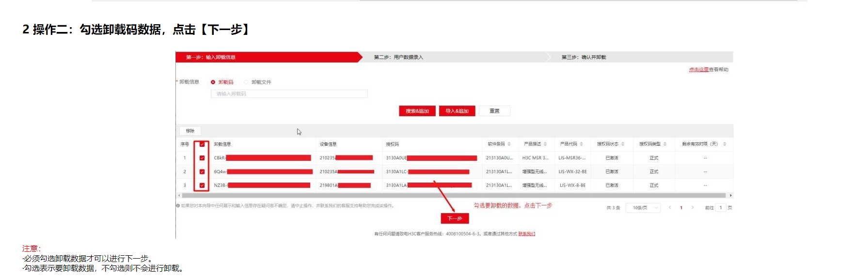Click the info icon before the warning note

point(178,206)
